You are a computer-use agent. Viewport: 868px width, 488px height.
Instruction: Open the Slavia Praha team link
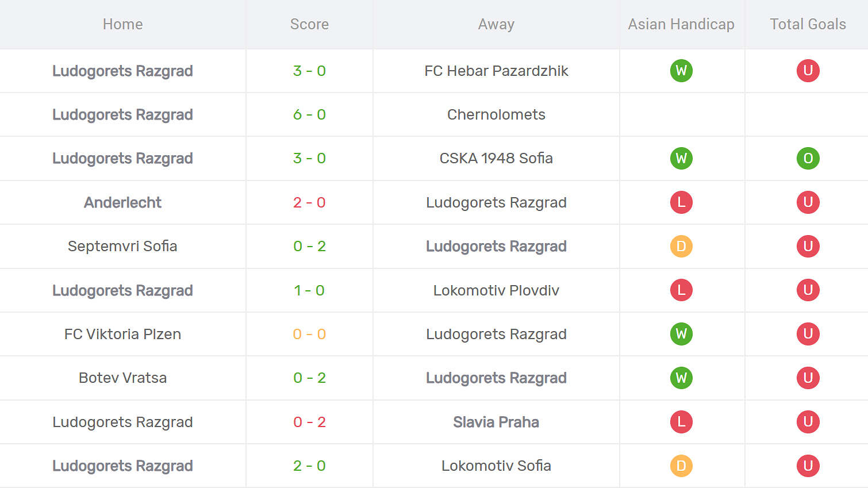tap(496, 422)
